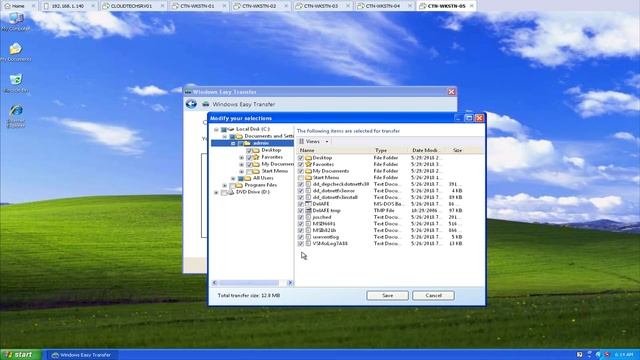Toggle the All Users checkbox in the tree
Viewport: 640px width, 360px height.
click(x=240, y=178)
